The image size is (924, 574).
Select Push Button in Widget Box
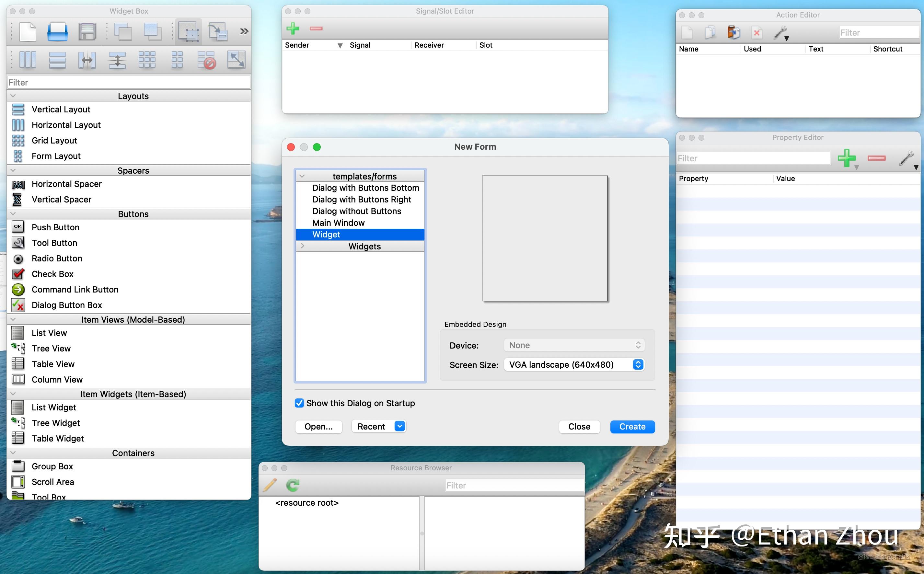point(55,227)
